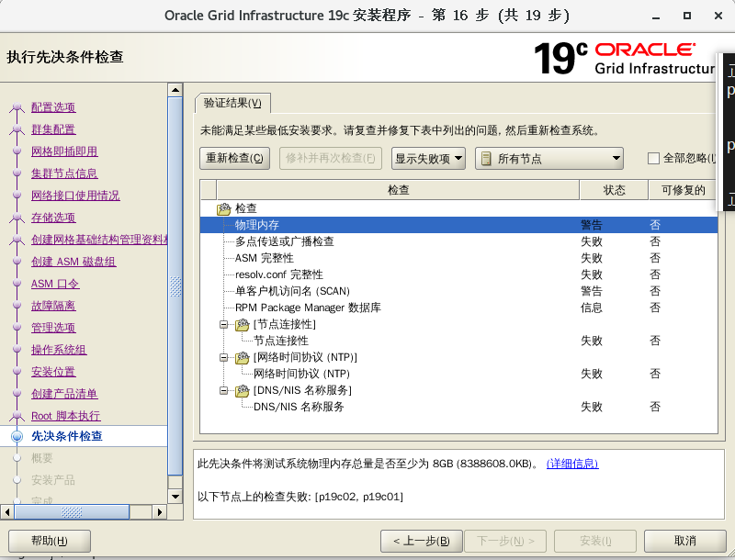
Task: Click the sidebar vertical scrollbar thumb
Action: (x=175, y=286)
